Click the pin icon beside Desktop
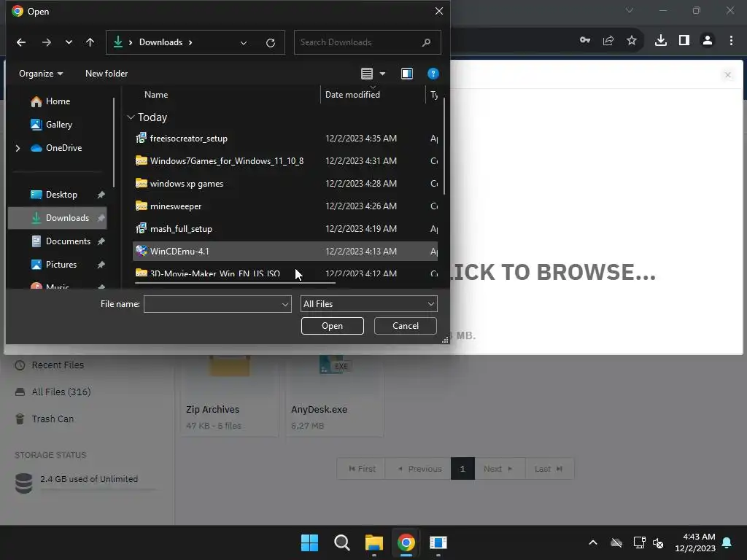Screen dimensions: 747x560 tap(101, 194)
